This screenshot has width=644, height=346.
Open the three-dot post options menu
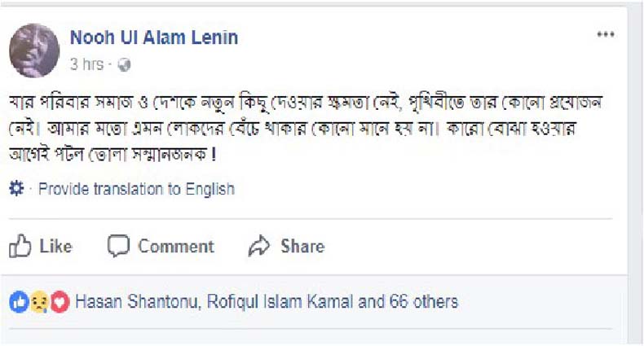coord(605,34)
